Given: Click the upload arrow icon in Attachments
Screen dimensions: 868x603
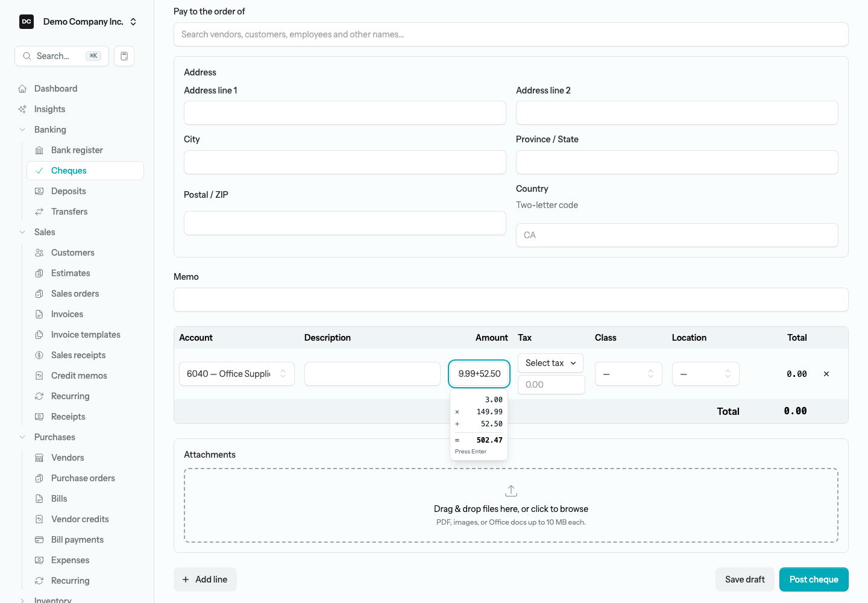Looking at the screenshot, I should [x=511, y=491].
